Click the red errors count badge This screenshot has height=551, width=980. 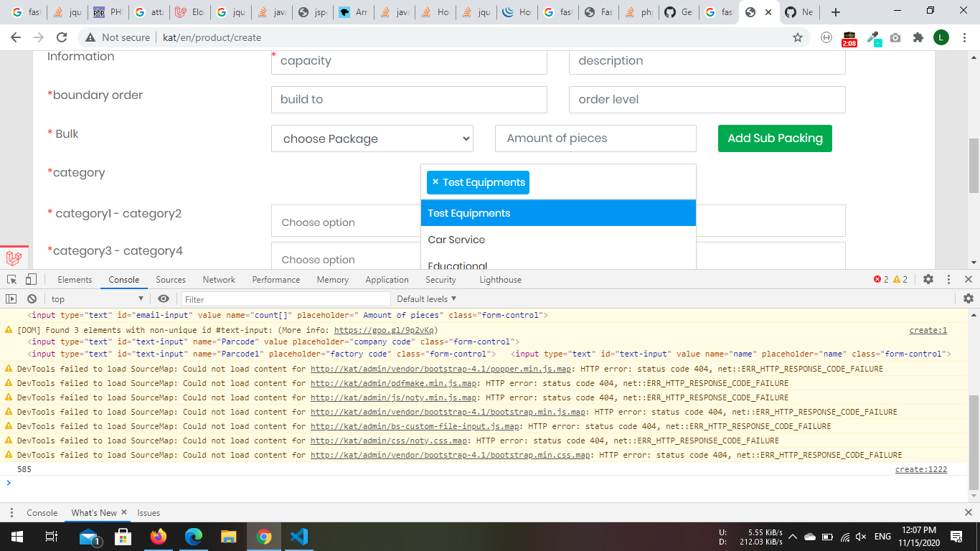point(880,280)
